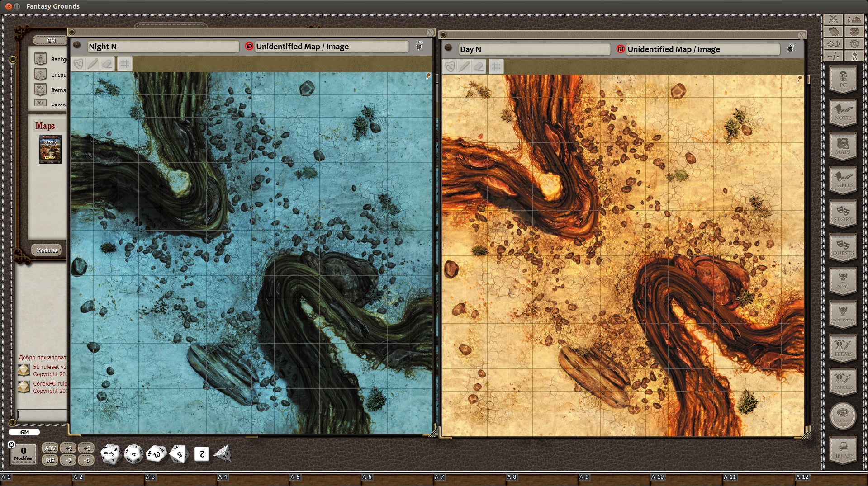The image size is (868, 486).
Task: Click the +5 modifier button
Action: tap(86, 448)
